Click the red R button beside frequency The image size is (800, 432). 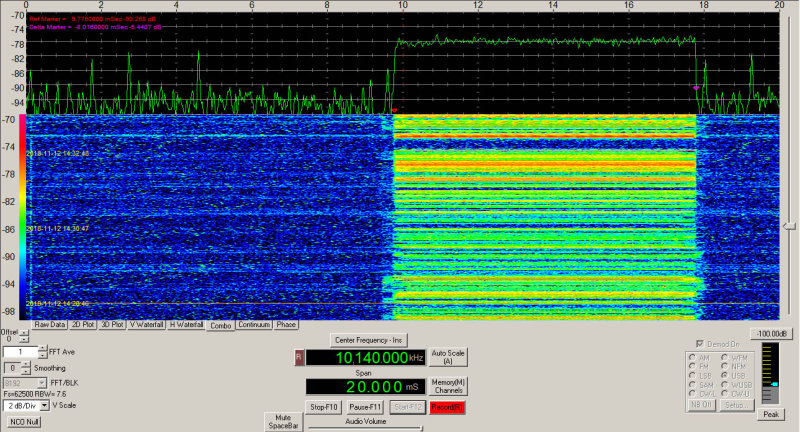pos(299,358)
